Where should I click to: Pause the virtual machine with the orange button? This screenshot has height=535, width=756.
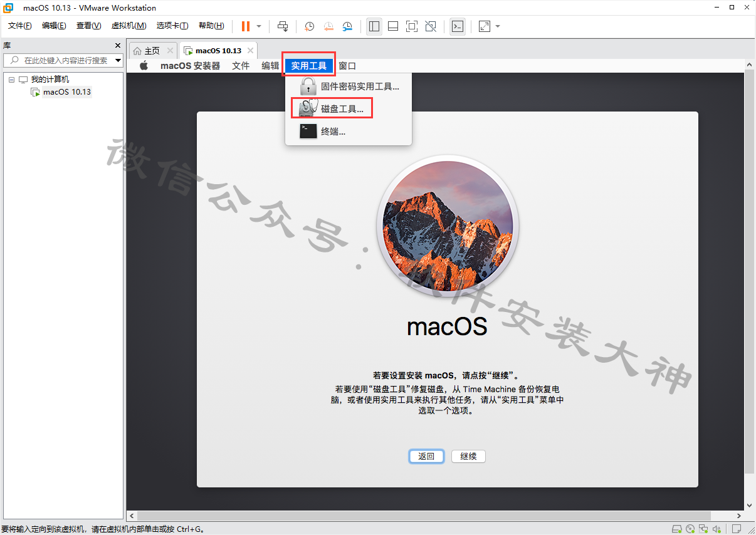tap(246, 26)
